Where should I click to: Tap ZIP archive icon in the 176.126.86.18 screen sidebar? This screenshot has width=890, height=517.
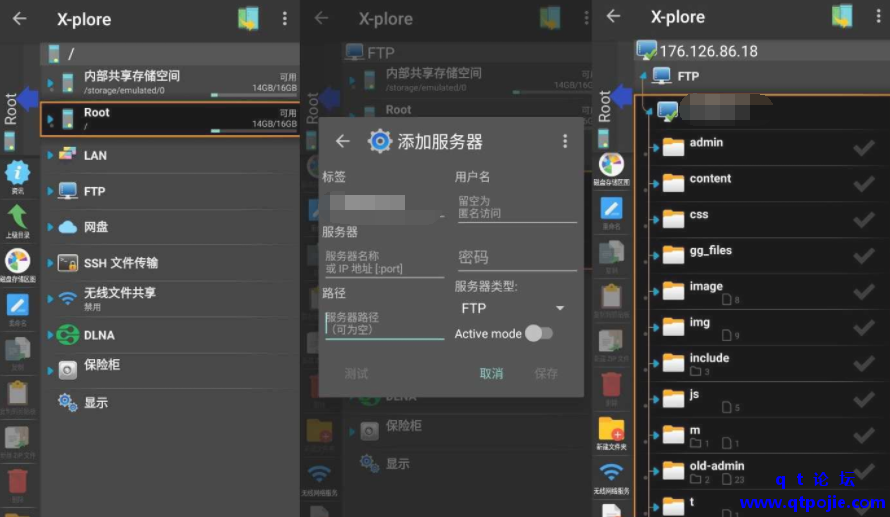(x=611, y=341)
